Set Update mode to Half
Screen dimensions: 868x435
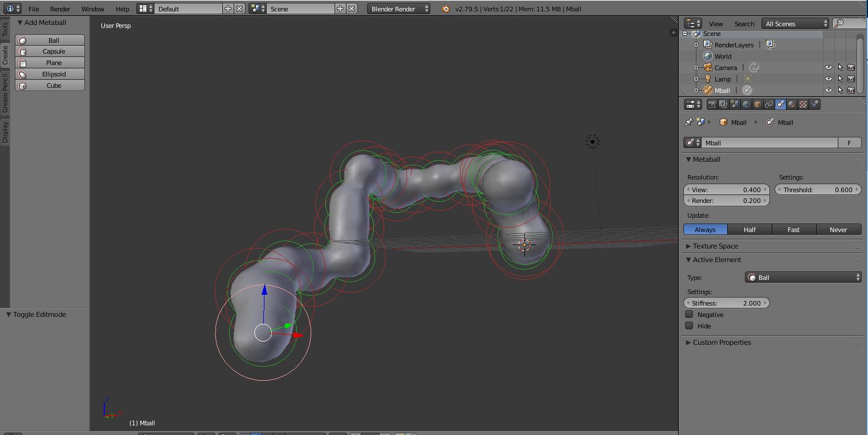[x=749, y=229]
